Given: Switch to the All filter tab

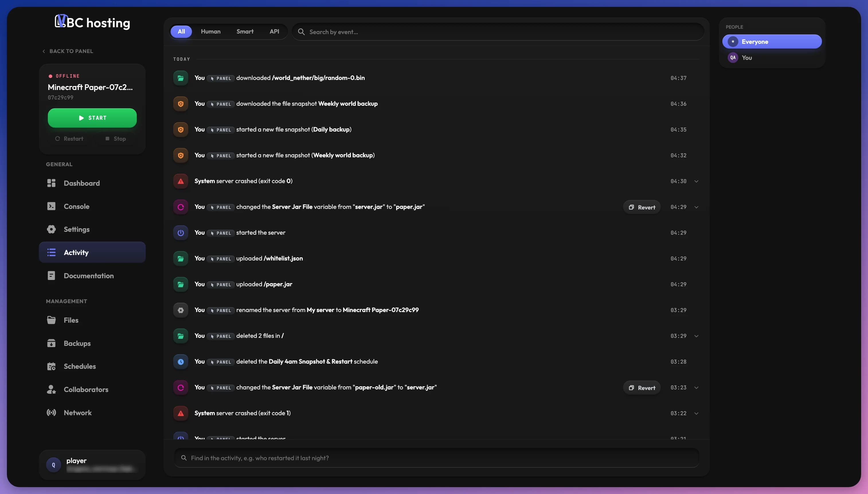Looking at the screenshot, I should [x=181, y=32].
